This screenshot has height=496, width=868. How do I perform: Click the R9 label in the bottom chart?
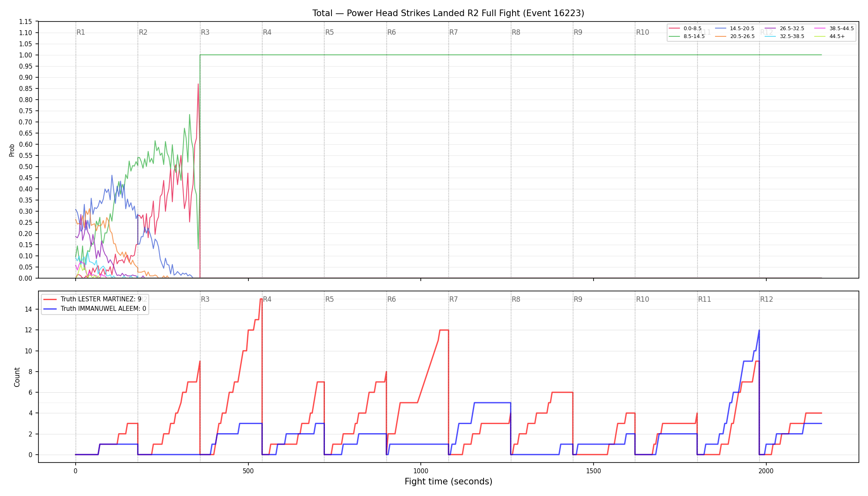click(578, 299)
